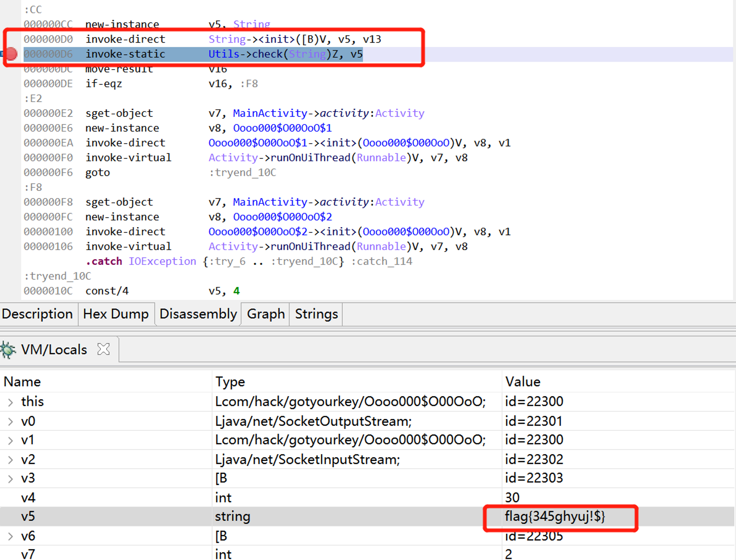
Task: Toggle the red breakpoint marker in gutter
Action: coord(11,54)
